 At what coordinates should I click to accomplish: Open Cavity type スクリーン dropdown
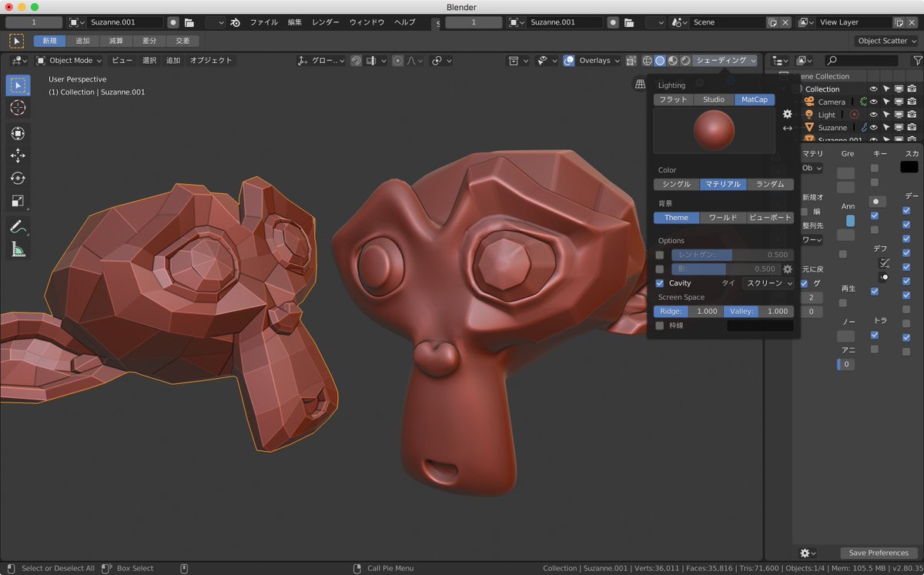coord(768,283)
